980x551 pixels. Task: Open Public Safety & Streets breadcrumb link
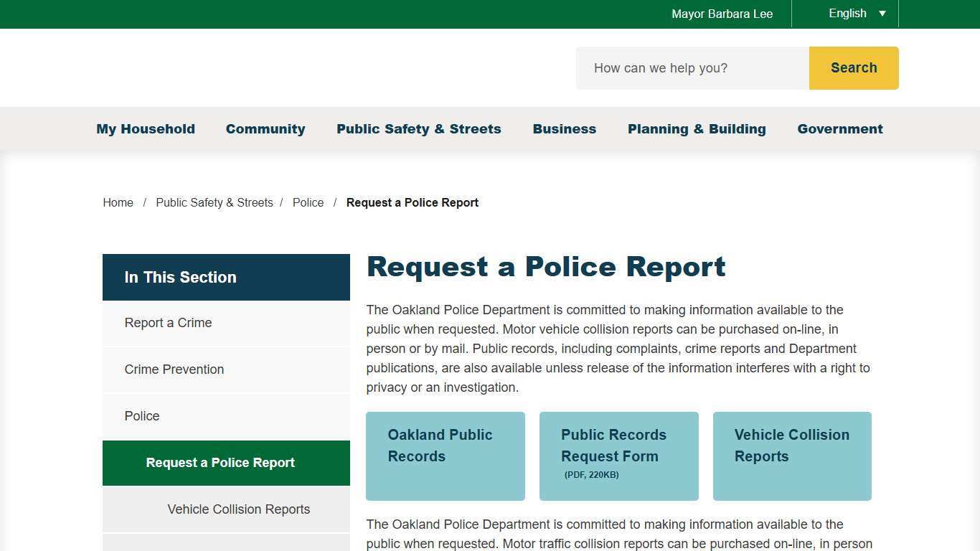point(214,202)
